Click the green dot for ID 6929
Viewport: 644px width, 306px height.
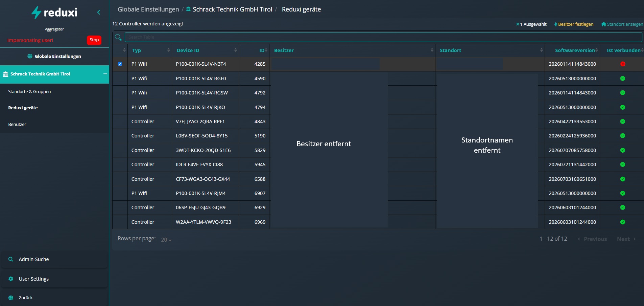click(x=623, y=207)
